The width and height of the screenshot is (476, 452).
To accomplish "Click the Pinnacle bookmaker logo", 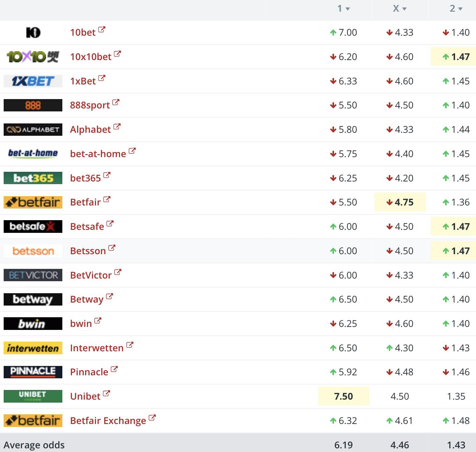I will (33, 372).
